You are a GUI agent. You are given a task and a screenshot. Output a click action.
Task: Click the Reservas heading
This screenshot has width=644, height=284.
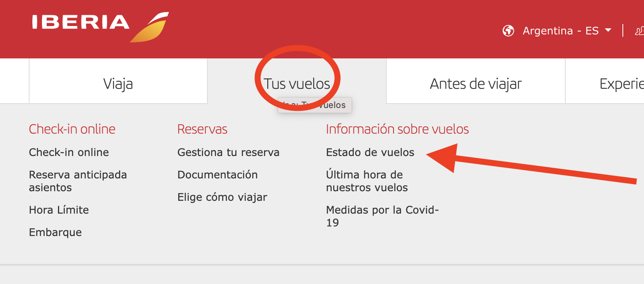[202, 129]
